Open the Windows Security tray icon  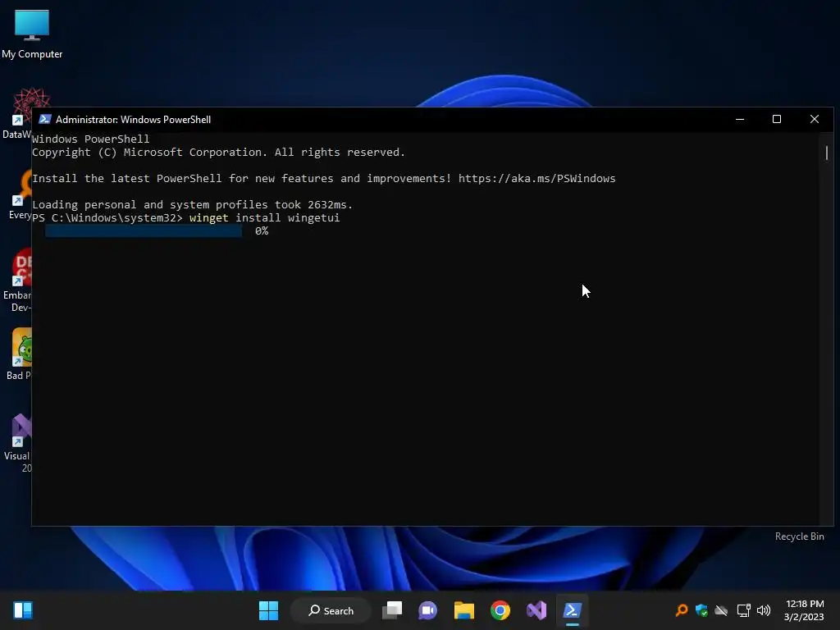[702, 610]
